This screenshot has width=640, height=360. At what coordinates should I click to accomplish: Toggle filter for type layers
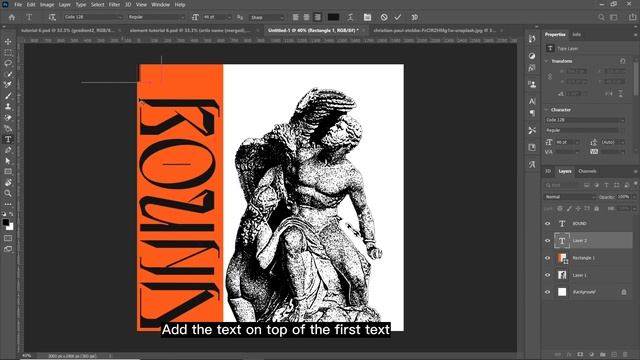click(x=606, y=185)
